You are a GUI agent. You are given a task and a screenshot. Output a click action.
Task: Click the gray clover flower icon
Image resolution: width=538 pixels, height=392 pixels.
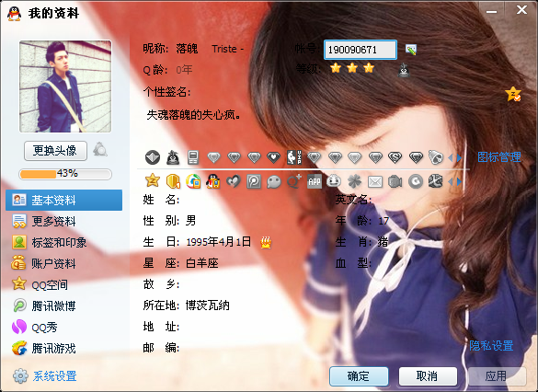pyautogui.click(x=354, y=181)
